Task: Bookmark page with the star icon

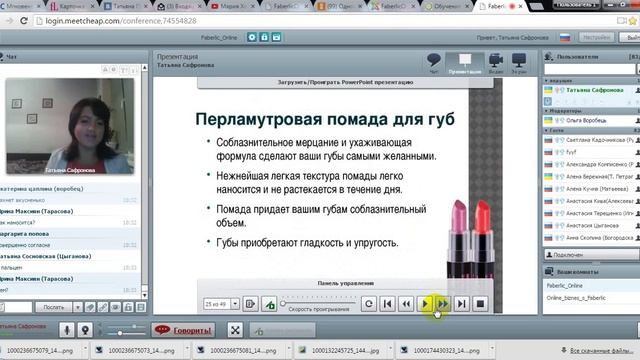Action: (633, 21)
